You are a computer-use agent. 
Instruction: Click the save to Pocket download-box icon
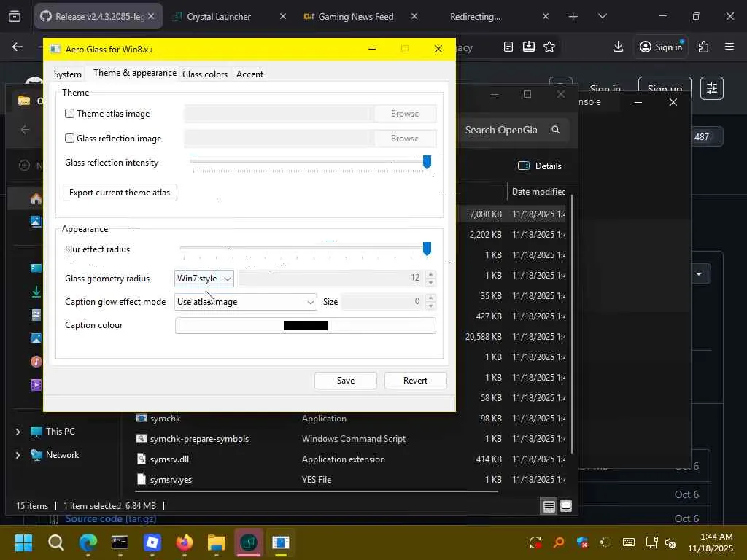pos(529,47)
